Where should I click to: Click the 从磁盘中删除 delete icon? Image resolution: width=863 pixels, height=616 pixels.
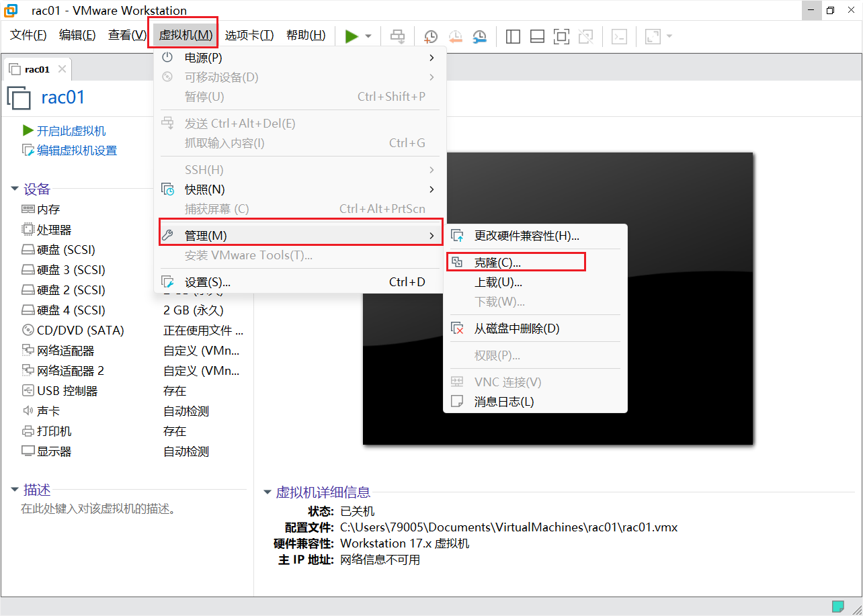(457, 328)
